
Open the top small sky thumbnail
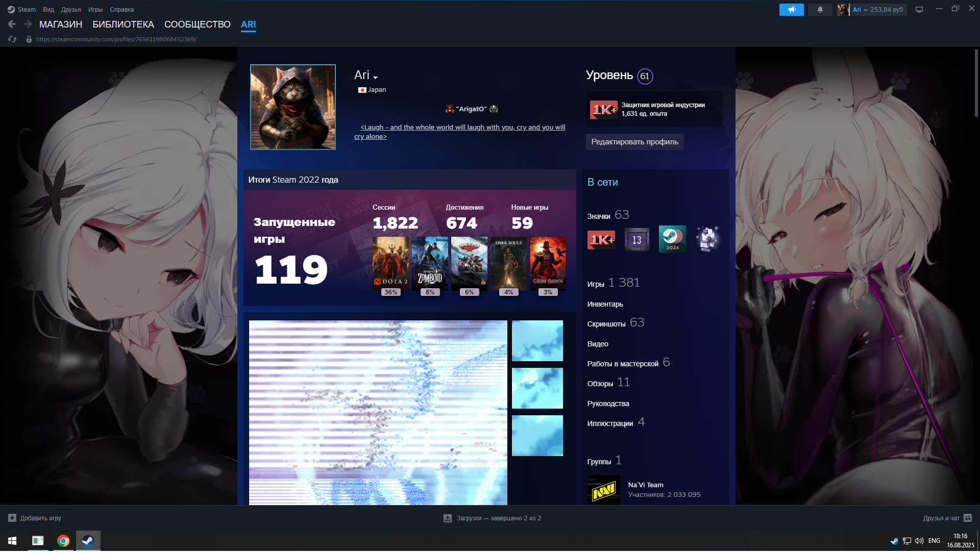537,341
